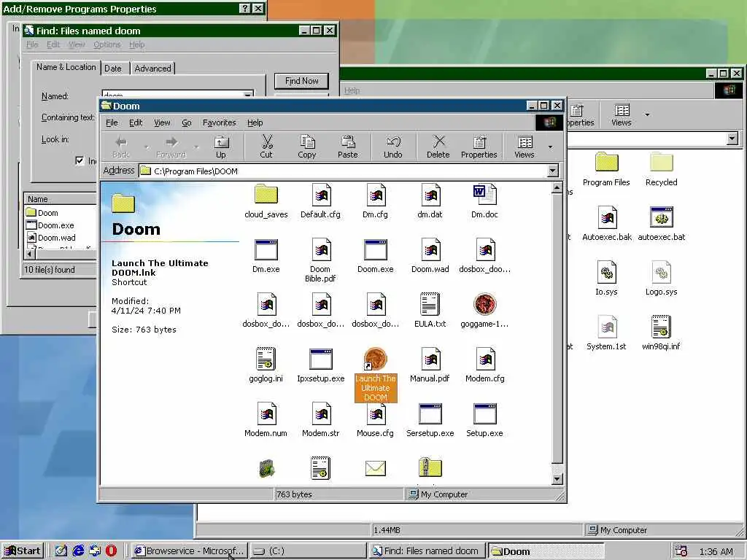The height and width of the screenshot is (560, 747).
Task: Open the Named combo box dropdown in Find window
Action: pyautogui.click(x=248, y=95)
